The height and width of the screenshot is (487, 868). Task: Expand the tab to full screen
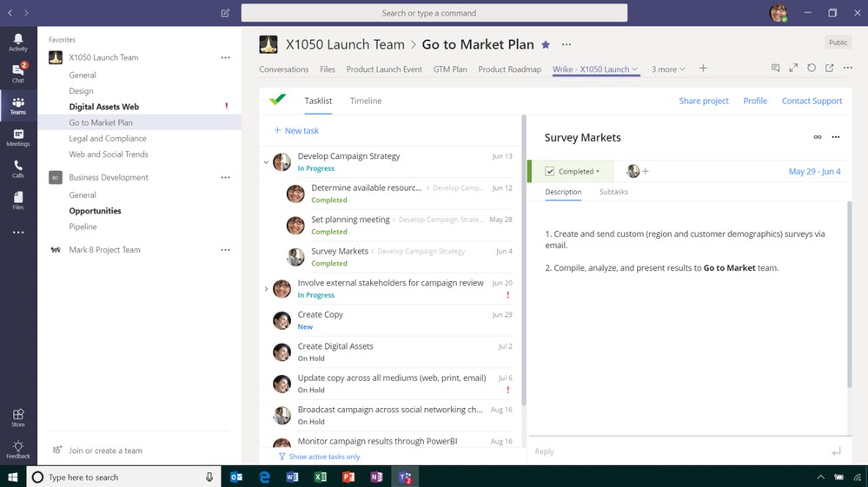coord(793,68)
